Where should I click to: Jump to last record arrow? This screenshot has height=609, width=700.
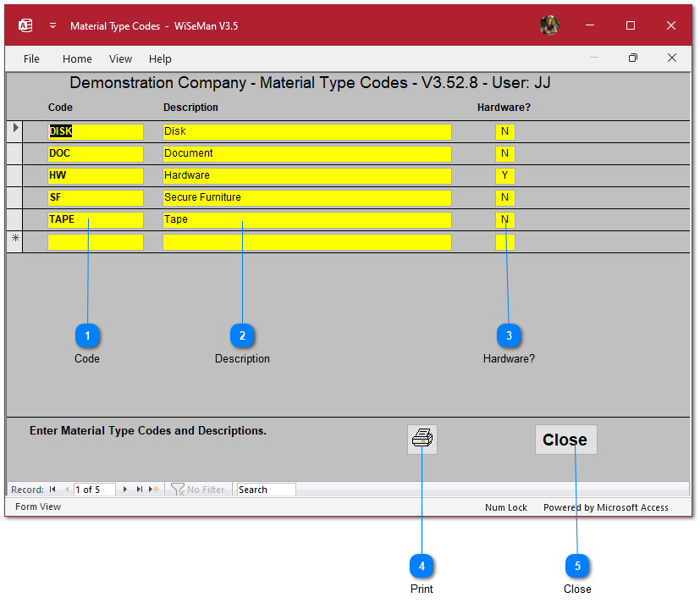coord(139,490)
